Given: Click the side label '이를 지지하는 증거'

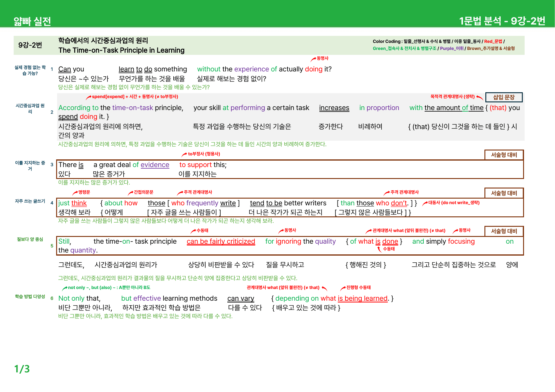Looking at the screenshot, I should point(30,166).
